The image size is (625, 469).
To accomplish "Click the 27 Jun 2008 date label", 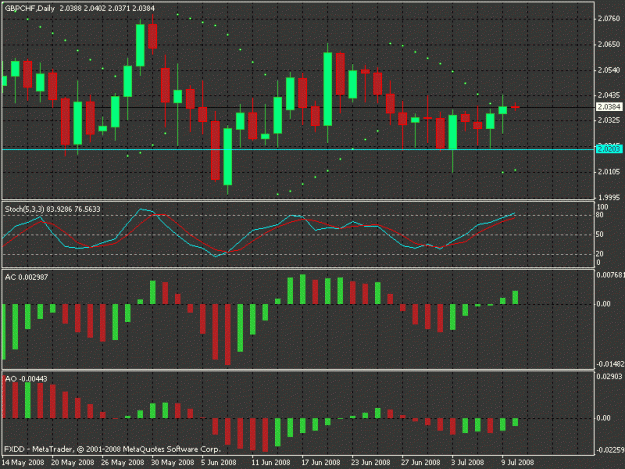I will [x=421, y=463].
